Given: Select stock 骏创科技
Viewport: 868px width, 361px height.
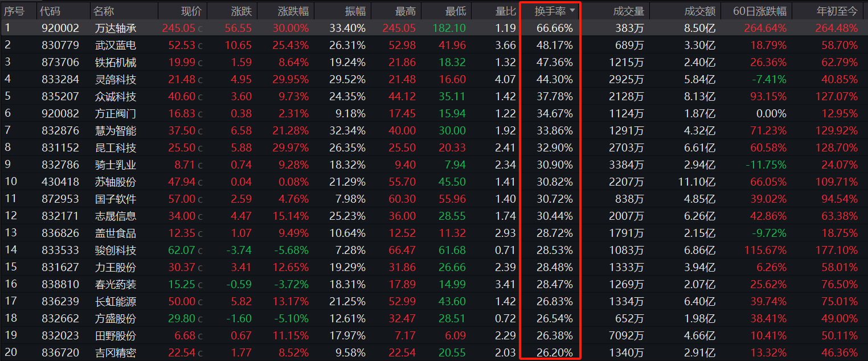Looking at the screenshot, I should click(x=116, y=250).
